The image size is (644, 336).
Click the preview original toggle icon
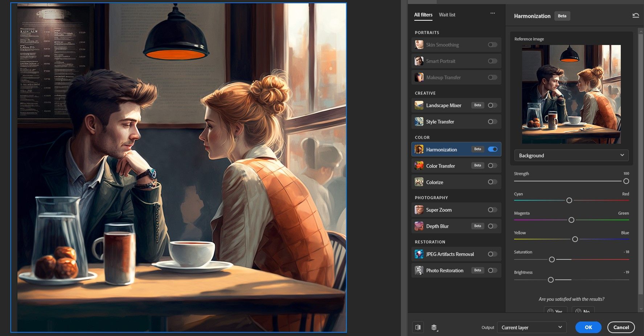click(418, 327)
